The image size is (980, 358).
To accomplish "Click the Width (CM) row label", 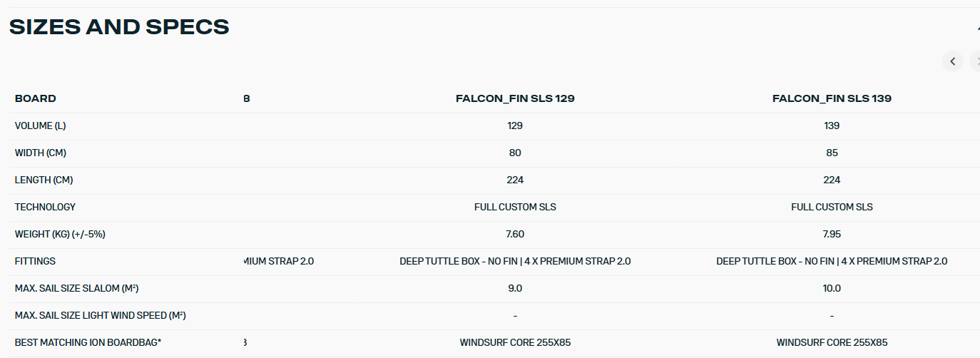I will [x=41, y=153].
